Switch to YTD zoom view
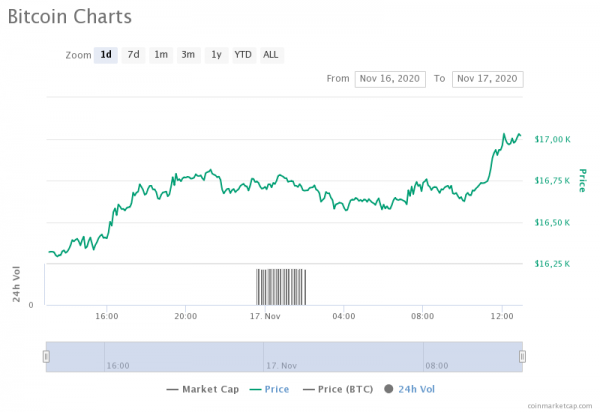 (x=243, y=55)
